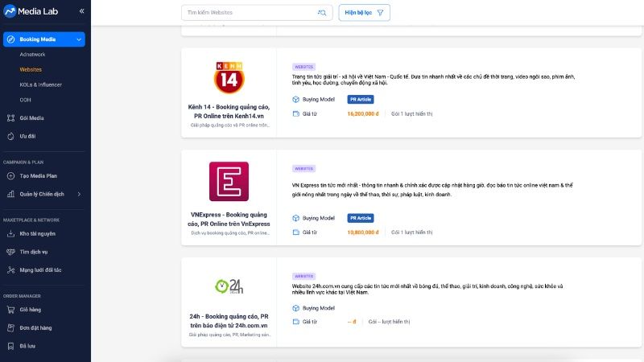The height and width of the screenshot is (362, 644).
Task: Click Quản lý Chiến dịch chart icon
Action: (10, 194)
